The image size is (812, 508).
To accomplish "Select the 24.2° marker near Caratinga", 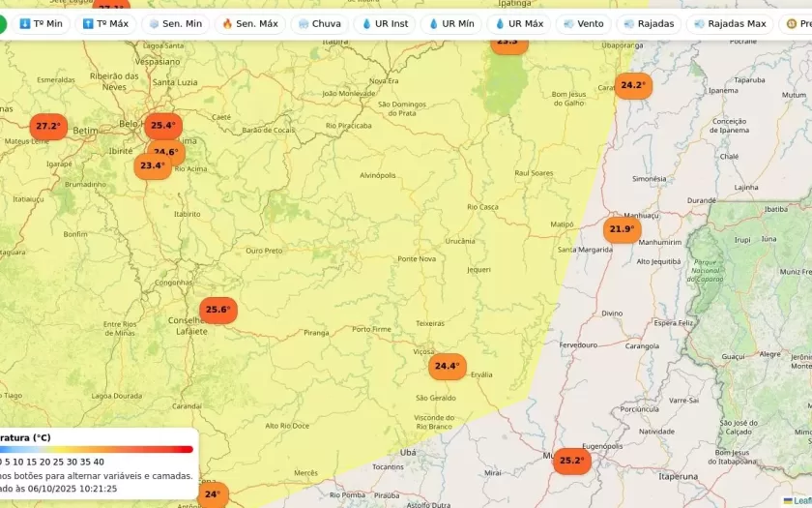I will (633, 85).
